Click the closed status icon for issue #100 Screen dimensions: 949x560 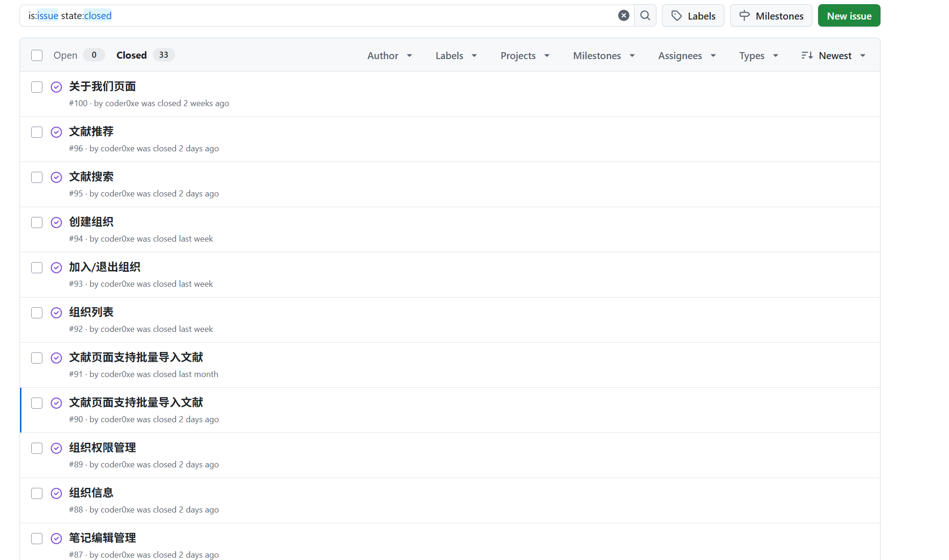click(56, 87)
